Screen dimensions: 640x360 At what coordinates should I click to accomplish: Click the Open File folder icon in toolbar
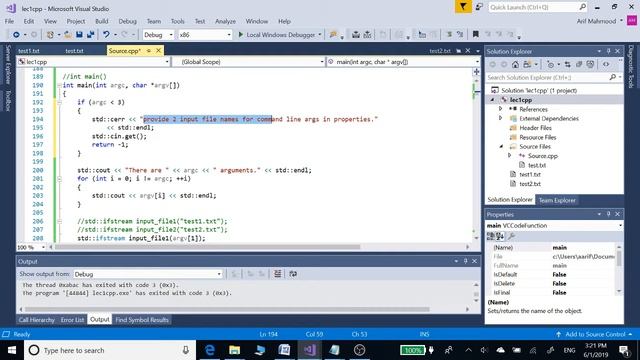tap(68, 35)
